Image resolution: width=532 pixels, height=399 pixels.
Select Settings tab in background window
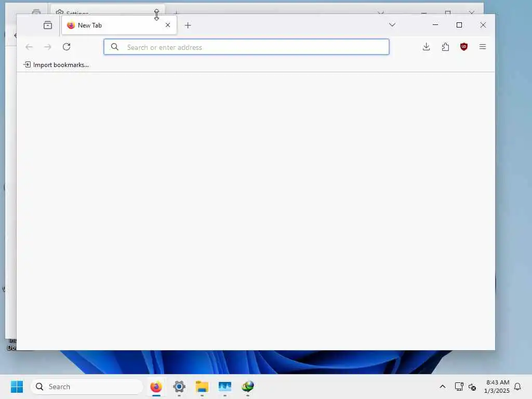[108, 9]
